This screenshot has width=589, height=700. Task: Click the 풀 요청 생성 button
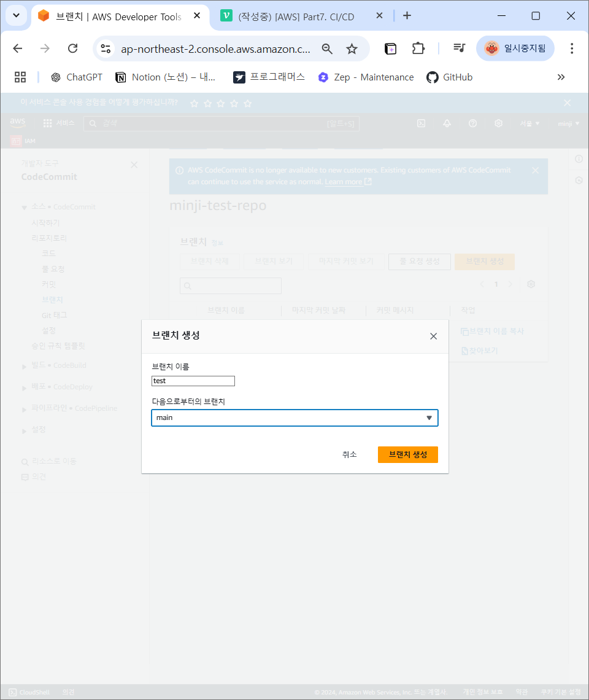420,261
